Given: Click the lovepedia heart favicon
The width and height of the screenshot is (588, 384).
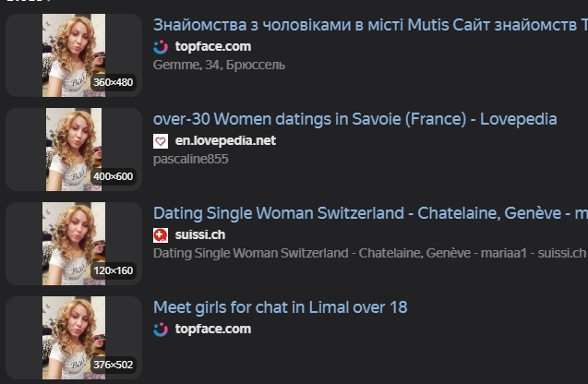Looking at the screenshot, I should pos(161,141).
